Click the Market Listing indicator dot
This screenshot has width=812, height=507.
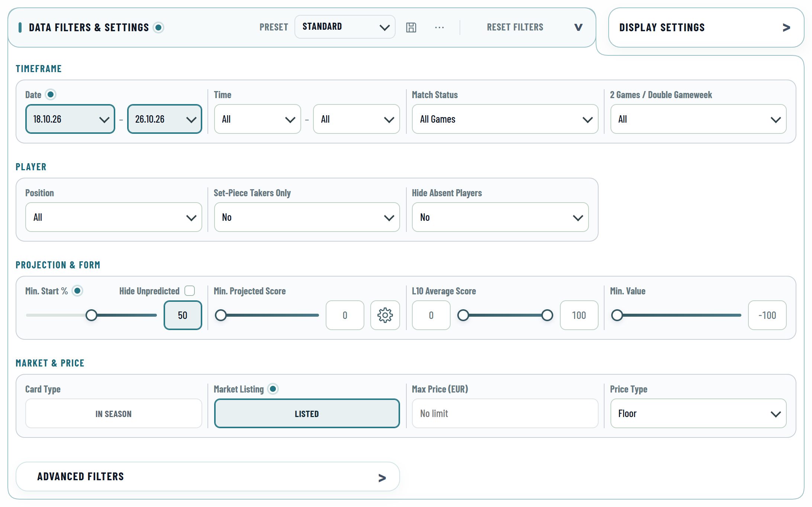point(273,389)
